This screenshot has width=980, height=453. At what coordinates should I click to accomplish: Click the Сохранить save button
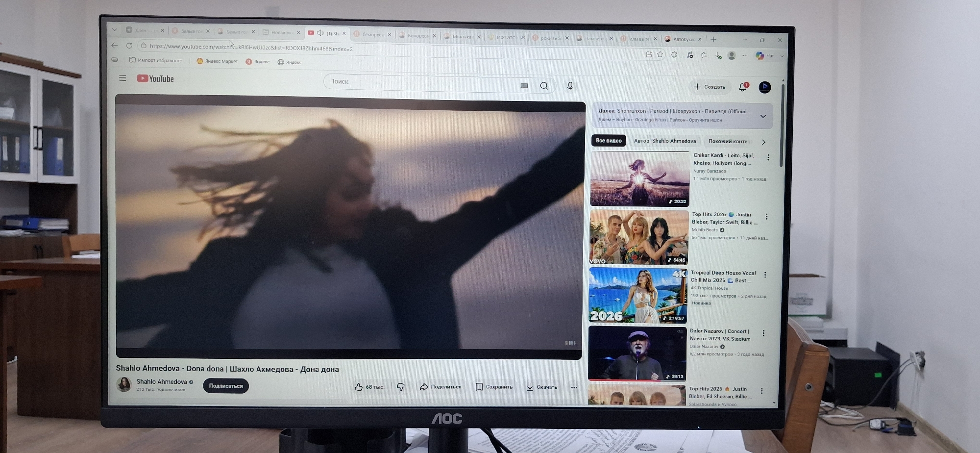[x=494, y=387]
